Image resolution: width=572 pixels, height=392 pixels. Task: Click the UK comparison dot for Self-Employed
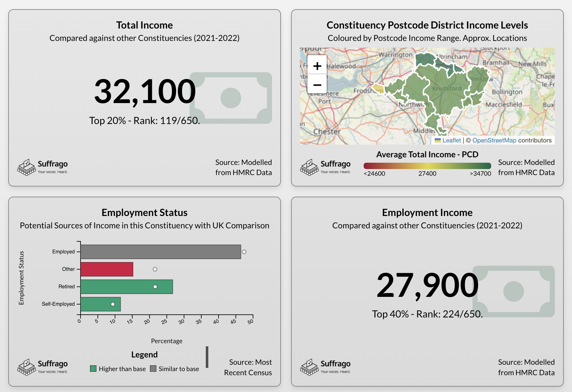pyautogui.click(x=113, y=304)
